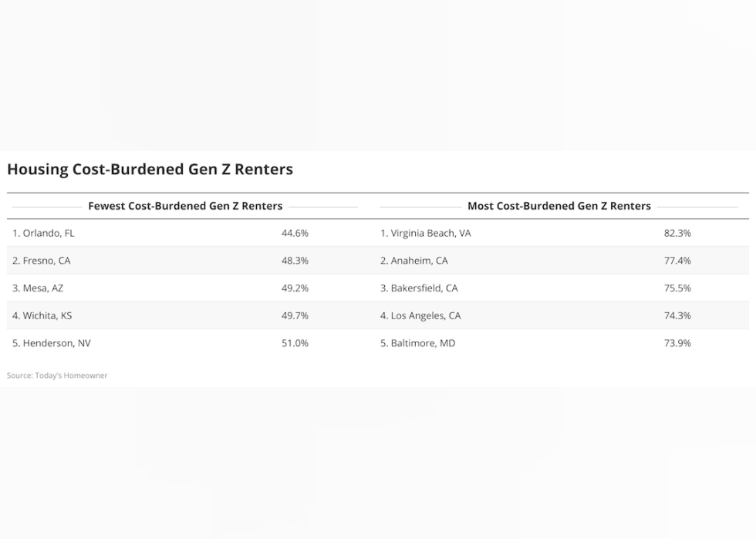Click the Bakersfield, CA entry
This screenshot has height=539, width=756.
click(419, 288)
